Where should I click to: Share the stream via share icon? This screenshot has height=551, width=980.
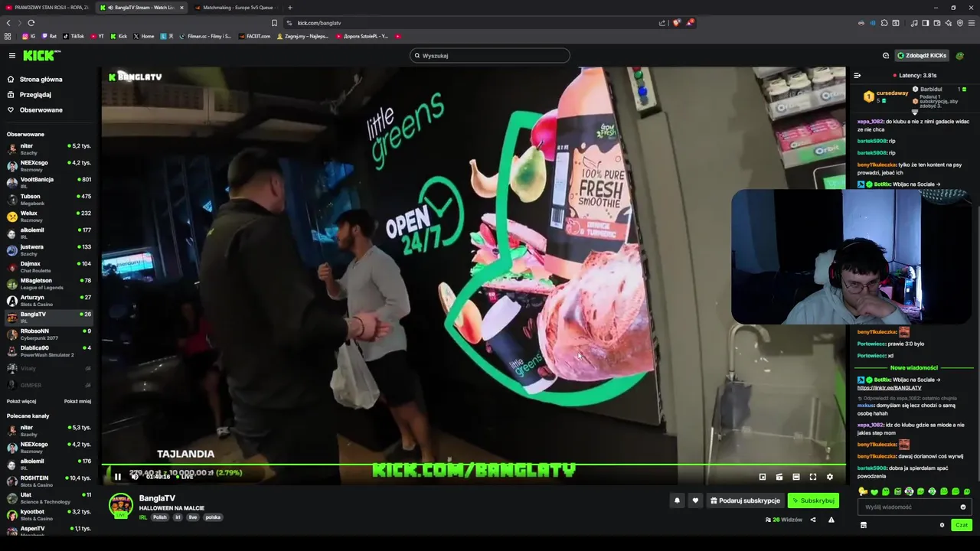point(813,520)
